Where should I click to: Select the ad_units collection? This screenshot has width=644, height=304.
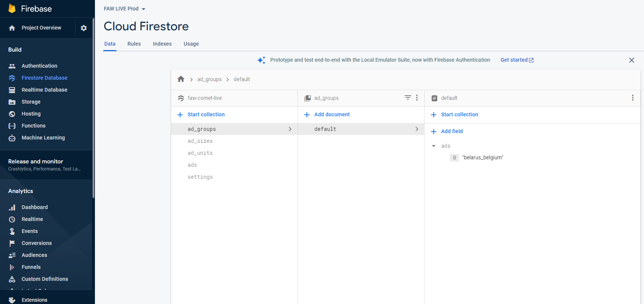pos(200,153)
